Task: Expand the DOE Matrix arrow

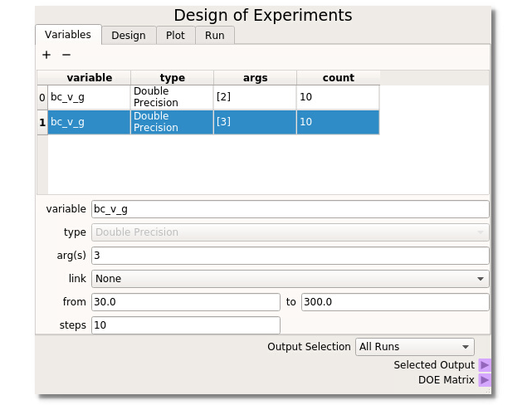Action: (x=485, y=380)
